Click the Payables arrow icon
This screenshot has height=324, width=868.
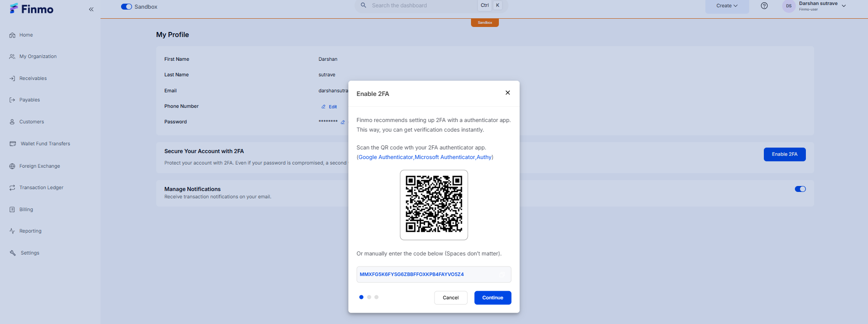pyautogui.click(x=12, y=100)
